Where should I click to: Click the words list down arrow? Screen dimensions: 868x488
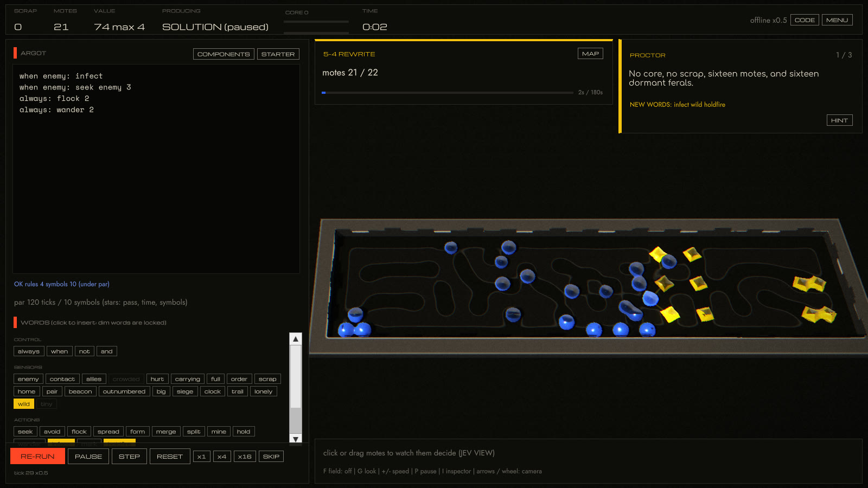pos(296,439)
